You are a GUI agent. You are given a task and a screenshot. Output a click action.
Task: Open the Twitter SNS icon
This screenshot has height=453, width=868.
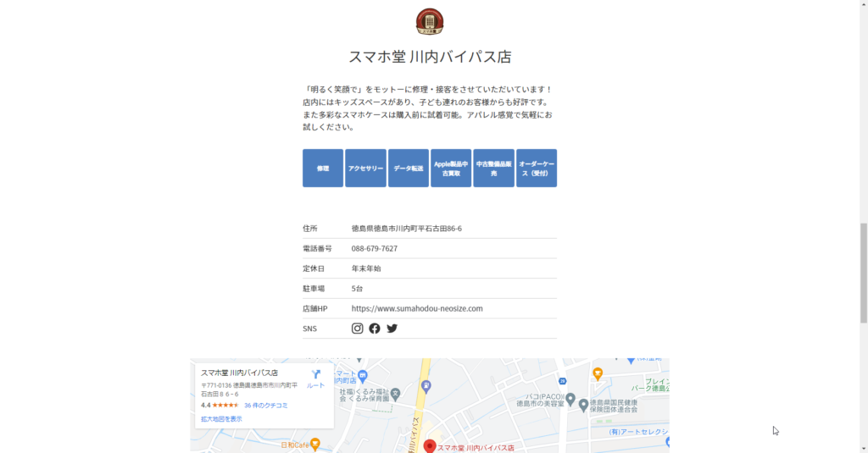[x=392, y=329]
